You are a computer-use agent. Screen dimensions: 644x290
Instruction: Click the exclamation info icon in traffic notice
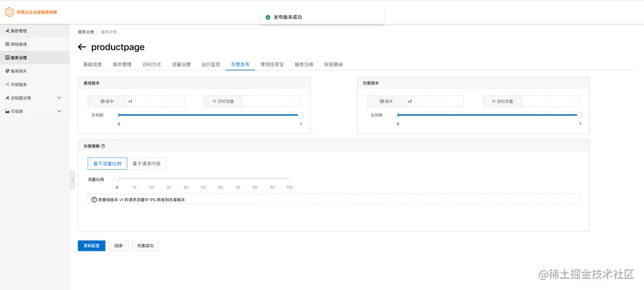(x=94, y=199)
